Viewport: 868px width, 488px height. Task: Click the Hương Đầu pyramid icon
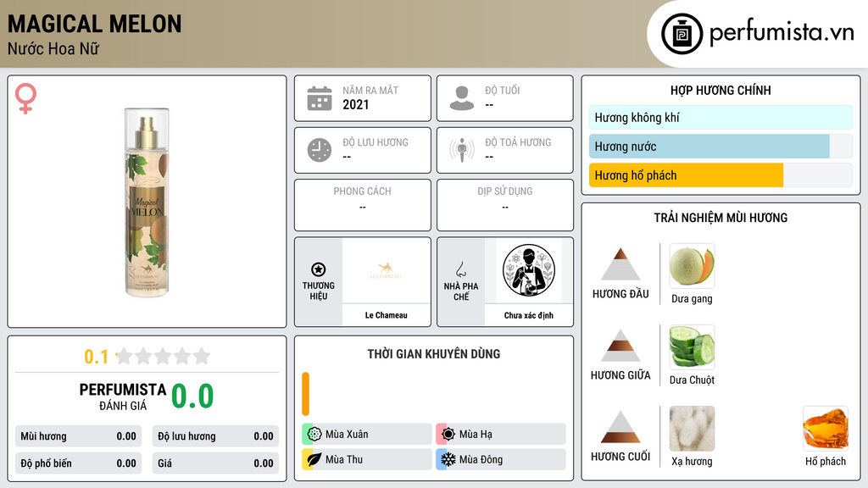point(620,264)
